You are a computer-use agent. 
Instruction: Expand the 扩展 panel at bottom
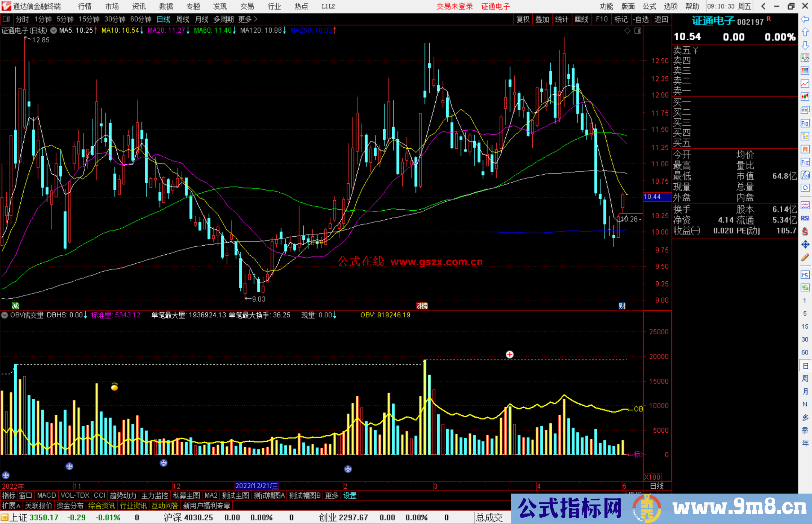click(11, 506)
